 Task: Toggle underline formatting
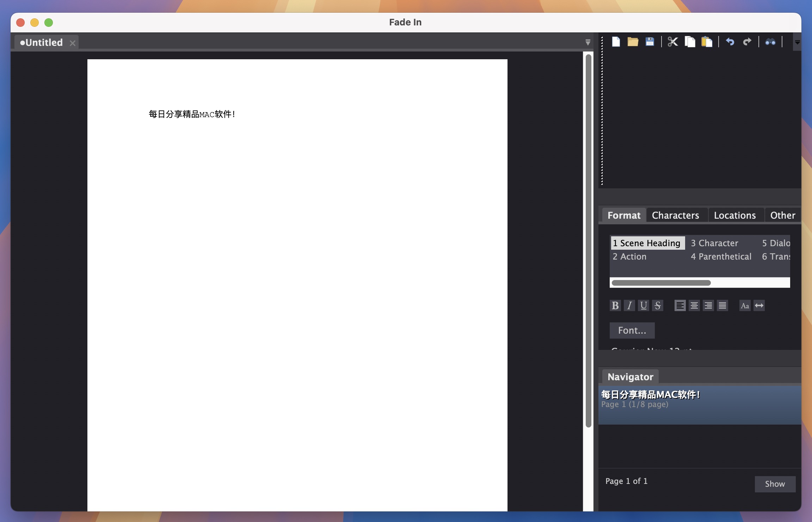point(644,305)
